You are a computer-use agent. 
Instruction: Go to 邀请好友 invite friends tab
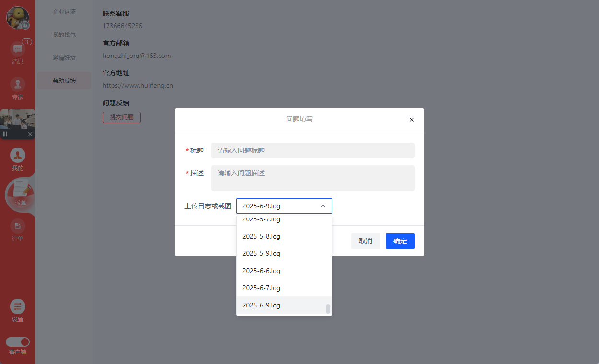pyautogui.click(x=64, y=58)
